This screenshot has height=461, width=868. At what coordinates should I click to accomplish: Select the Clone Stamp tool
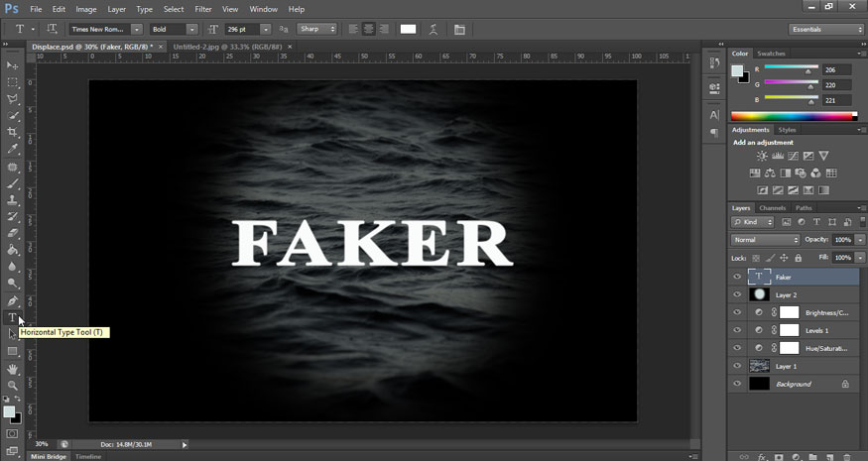coord(12,200)
